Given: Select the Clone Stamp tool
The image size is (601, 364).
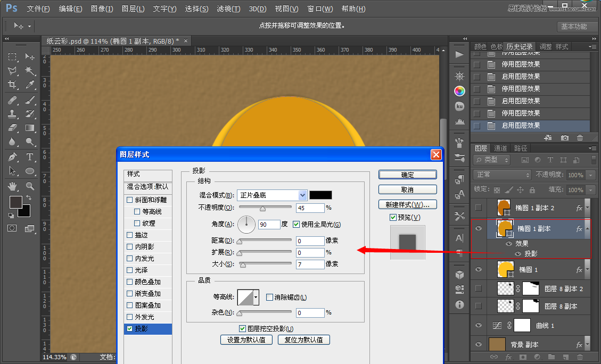Looking at the screenshot, I should tap(12, 114).
